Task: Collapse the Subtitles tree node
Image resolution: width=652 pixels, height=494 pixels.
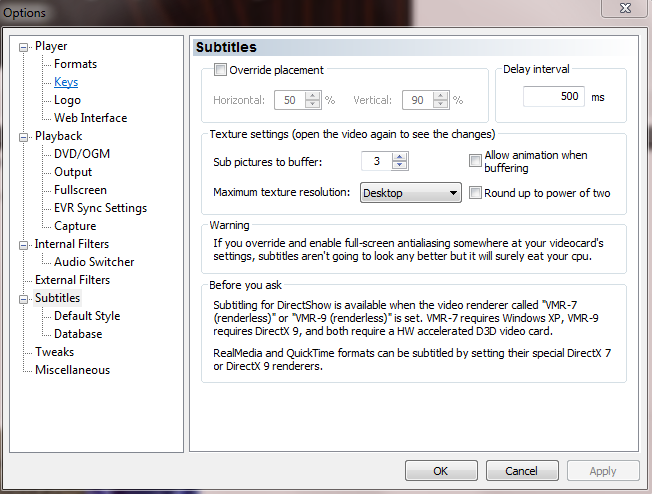Action: pyautogui.click(x=23, y=299)
